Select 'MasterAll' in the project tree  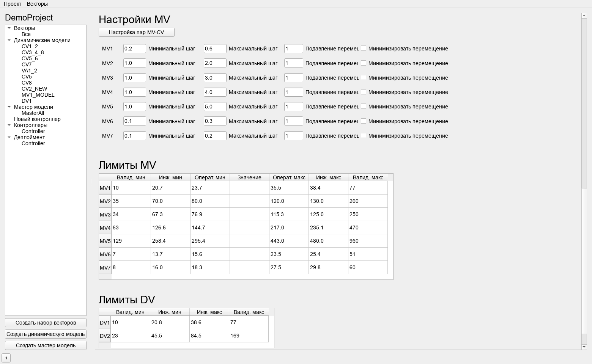point(33,113)
